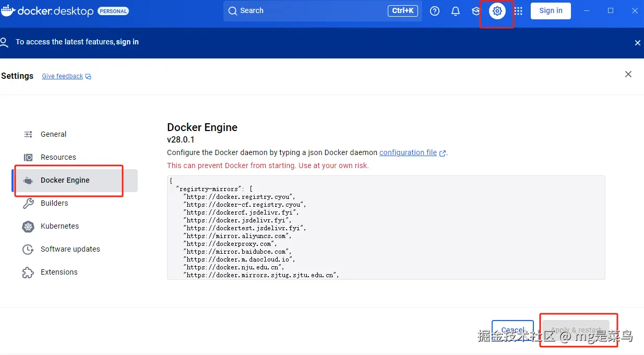This screenshot has height=355, width=644.
Task: Close the Settings panel
Action: 628,74
